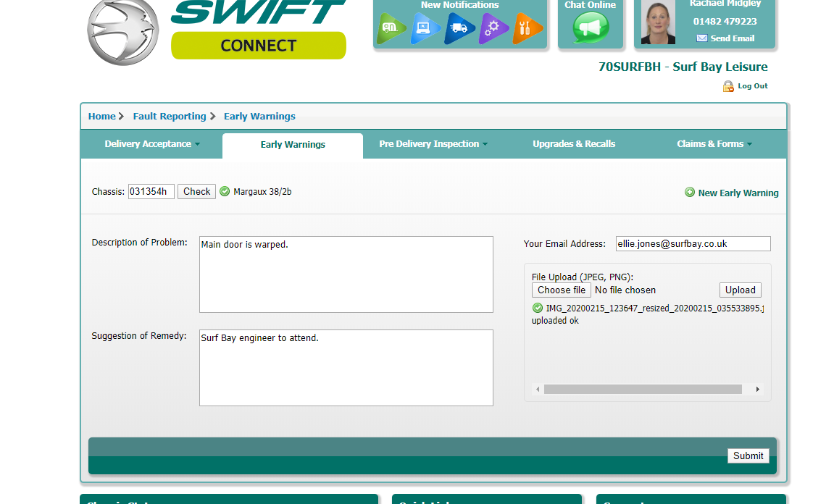Open the orange tools notification icon
The width and height of the screenshot is (834, 504).
click(527, 28)
